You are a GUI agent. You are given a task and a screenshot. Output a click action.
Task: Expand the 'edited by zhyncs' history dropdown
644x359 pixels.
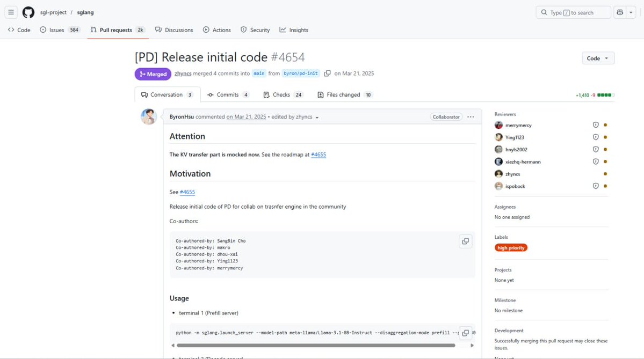pyautogui.click(x=295, y=117)
